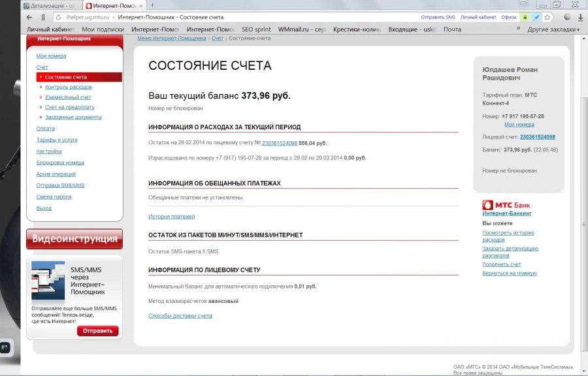Click the address bar URL ihelper.ug.mts.ru
Screen dimensions: 588x376
pos(88,17)
